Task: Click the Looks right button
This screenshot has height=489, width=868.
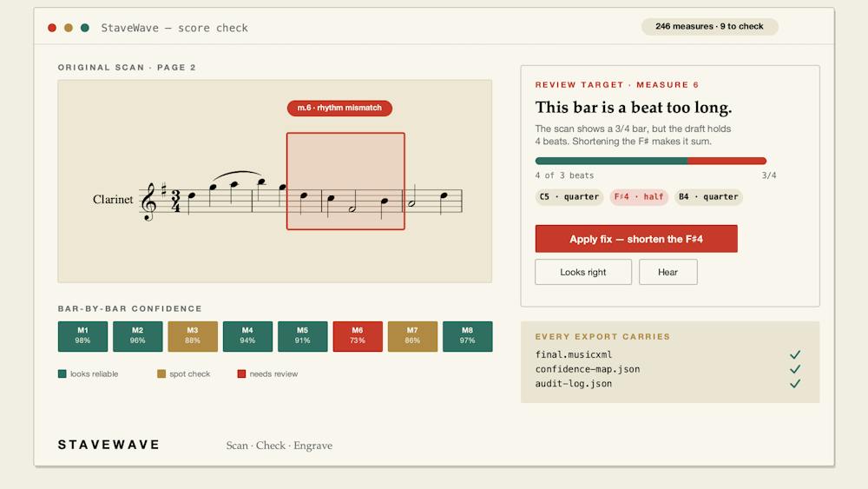Action: [x=583, y=272]
